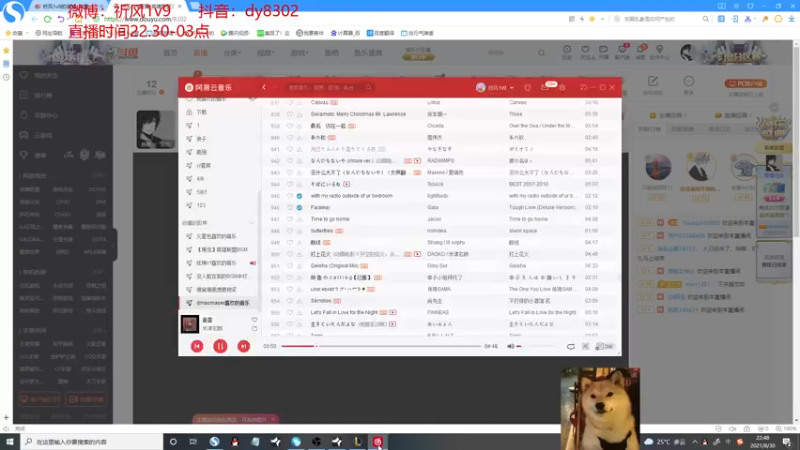Open the NetEase Cloud Music logo

(x=208, y=87)
